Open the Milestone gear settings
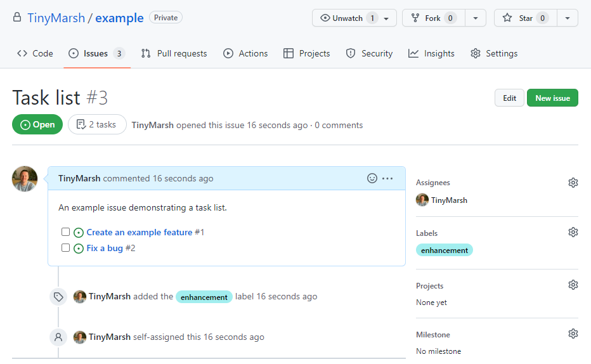This screenshot has height=364, width=591. point(573,334)
